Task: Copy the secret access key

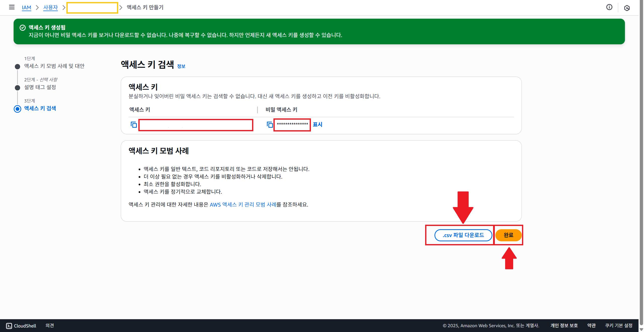Action: point(270,125)
